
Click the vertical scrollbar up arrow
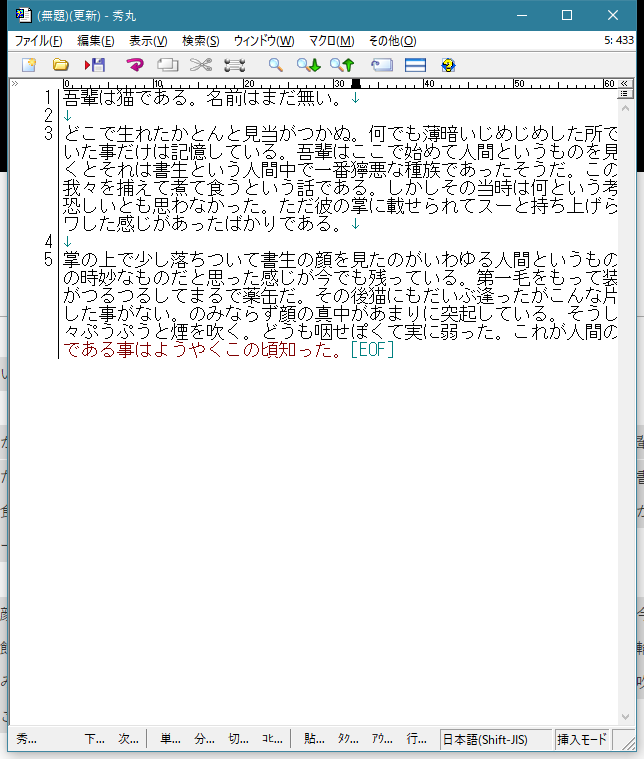625,109
